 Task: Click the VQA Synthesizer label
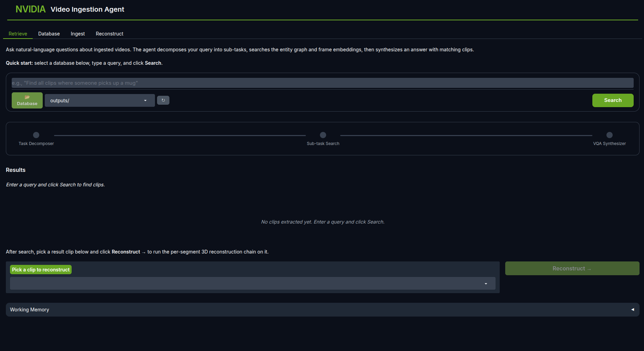pyautogui.click(x=610, y=144)
